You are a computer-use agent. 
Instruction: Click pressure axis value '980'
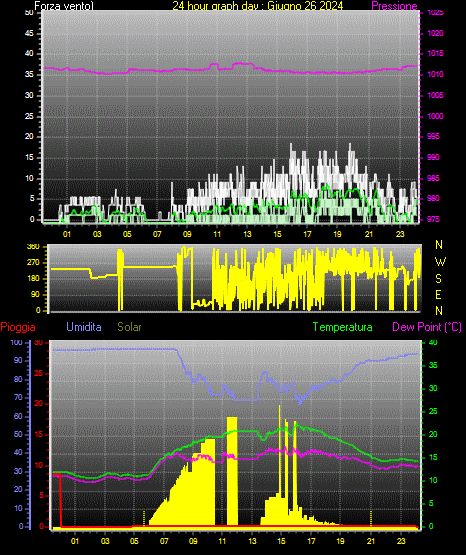433,198
